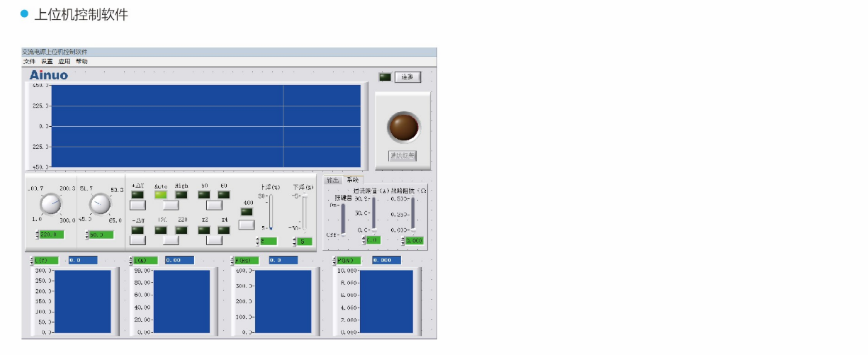Click the 下浮(%) vertical slider
The width and height of the screenshot is (868, 355).
(x=305, y=213)
